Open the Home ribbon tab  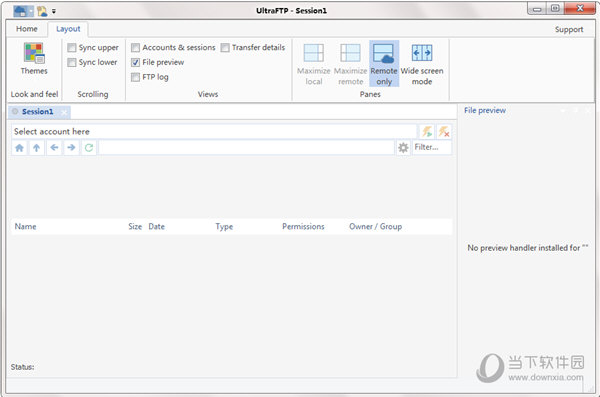click(27, 29)
